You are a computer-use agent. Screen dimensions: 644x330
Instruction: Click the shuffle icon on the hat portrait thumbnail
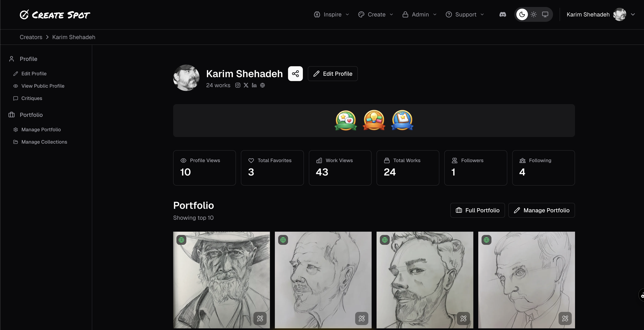(x=260, y=318)
